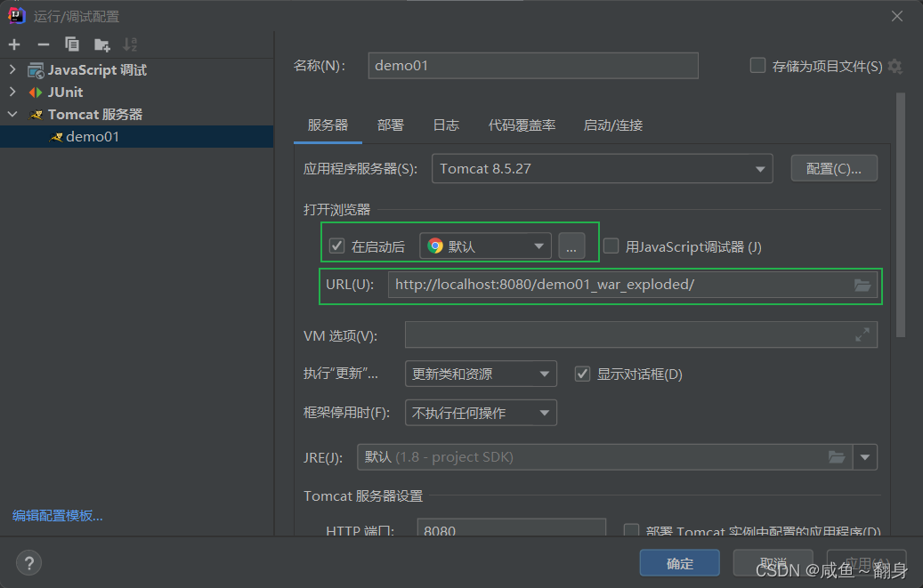Switch to the deployment tab
The height and width of the screenshot is (588, 923).
click(391, 125)
